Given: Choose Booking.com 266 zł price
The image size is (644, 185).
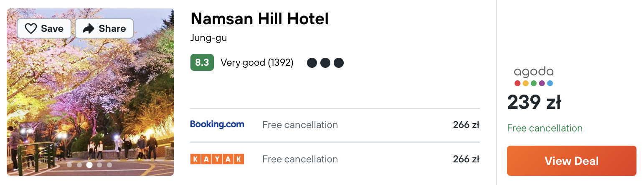Looking at the screenshot, I should click(x=466, y=125).
